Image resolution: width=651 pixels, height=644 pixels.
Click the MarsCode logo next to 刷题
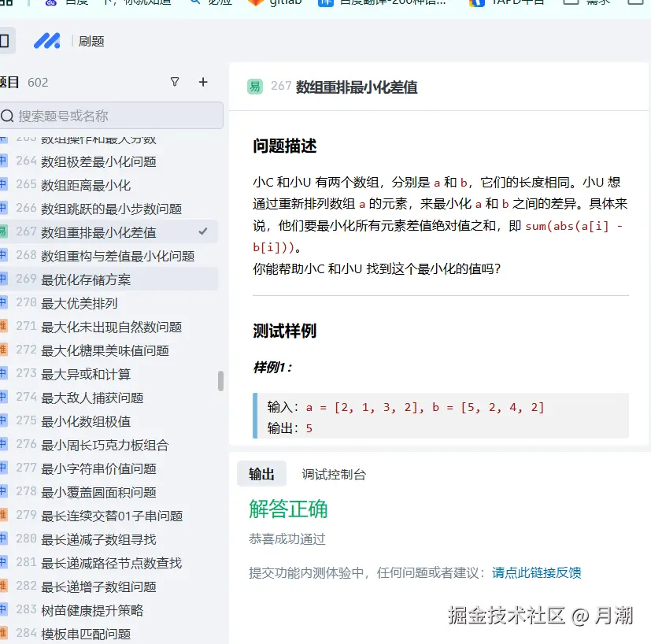click(x=47, y=39)
